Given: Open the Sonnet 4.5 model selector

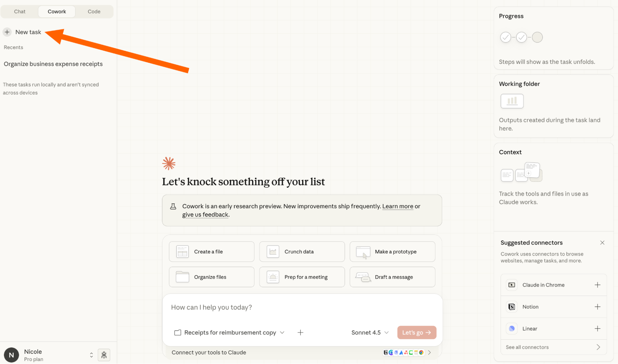Looking at the screenshot, I should (x=370, y=333).
